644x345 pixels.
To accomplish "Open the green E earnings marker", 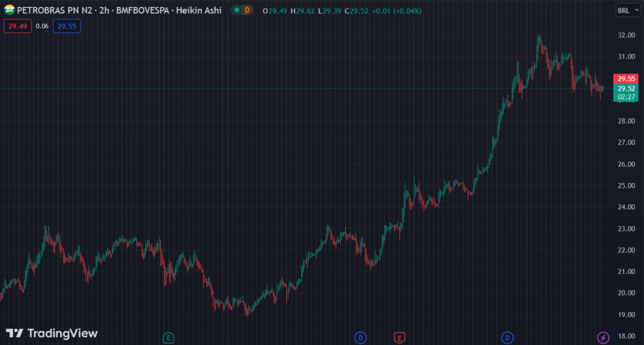I will [x=169, y=337].
